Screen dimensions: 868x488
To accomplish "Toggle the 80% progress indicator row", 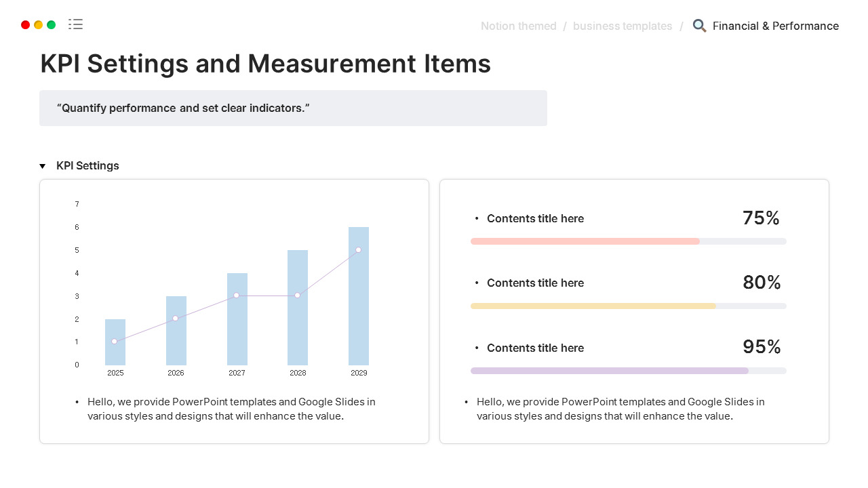I will 593,306.
